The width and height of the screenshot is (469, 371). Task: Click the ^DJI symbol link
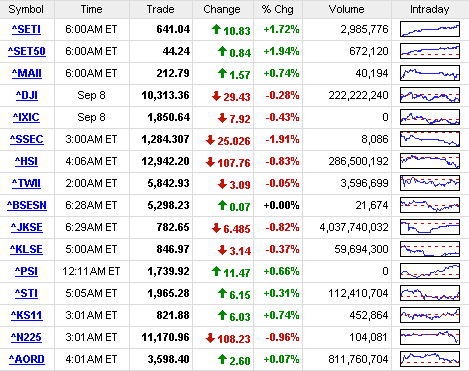point(27,95)
